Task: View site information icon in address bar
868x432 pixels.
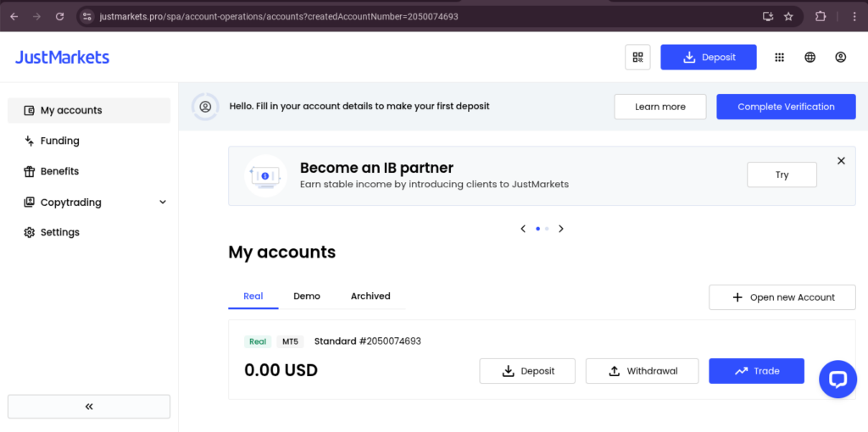Action: 87,17
